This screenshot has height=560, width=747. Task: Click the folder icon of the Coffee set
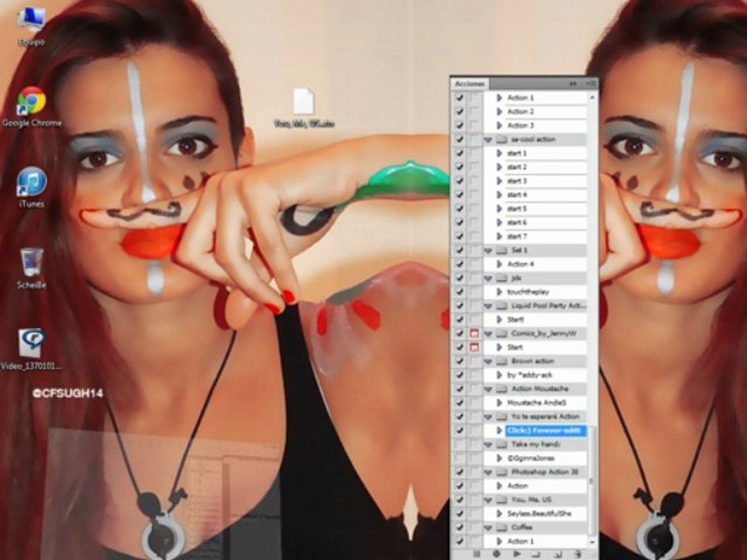tap(502, 527)
